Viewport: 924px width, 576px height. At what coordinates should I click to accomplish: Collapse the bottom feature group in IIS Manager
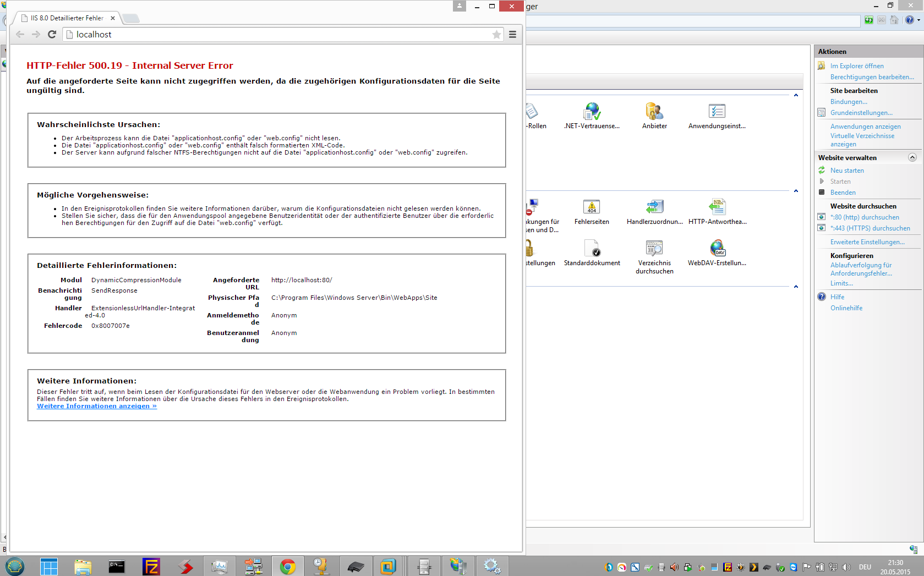tap(796, 287)
